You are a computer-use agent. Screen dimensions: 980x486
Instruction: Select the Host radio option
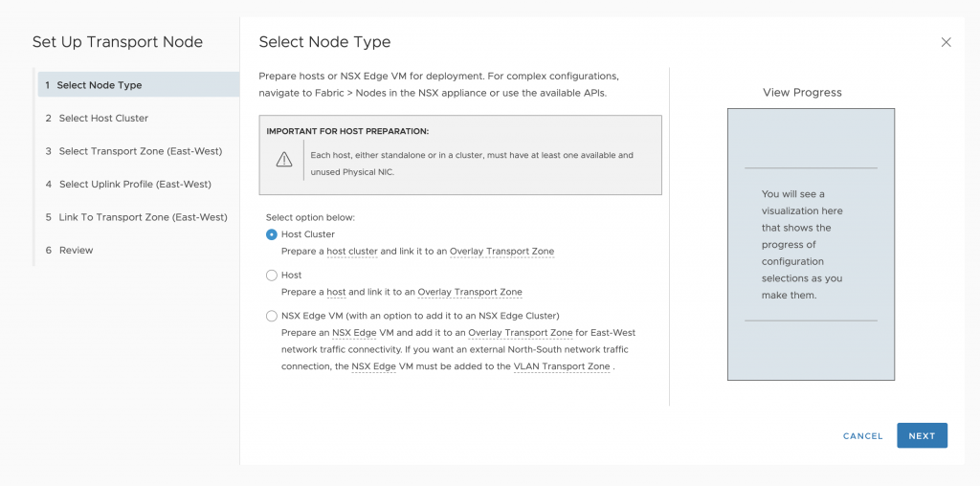(x=271, y=275)
